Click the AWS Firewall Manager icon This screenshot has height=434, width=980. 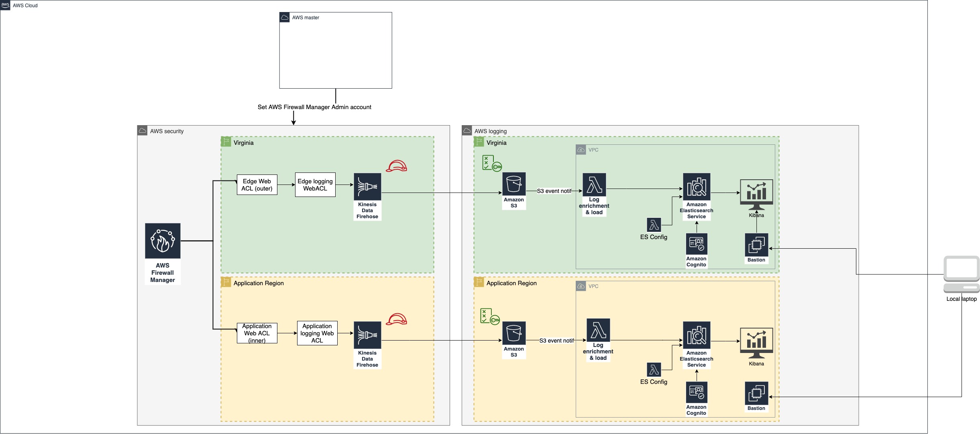point(163,241)
